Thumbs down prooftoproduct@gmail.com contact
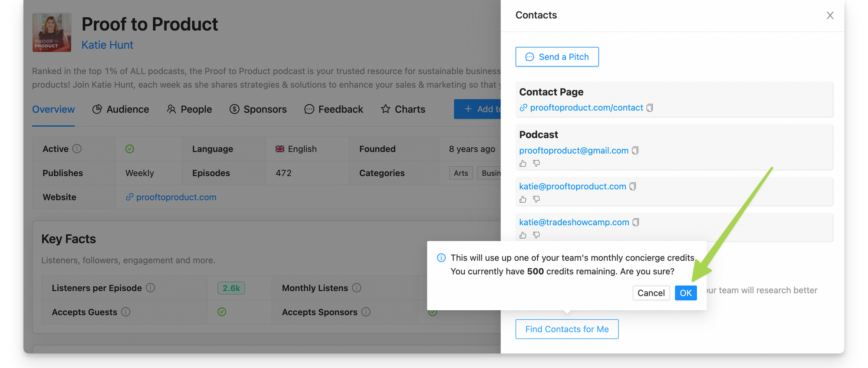This screenshot has height=368, width=868. (536, 164)
